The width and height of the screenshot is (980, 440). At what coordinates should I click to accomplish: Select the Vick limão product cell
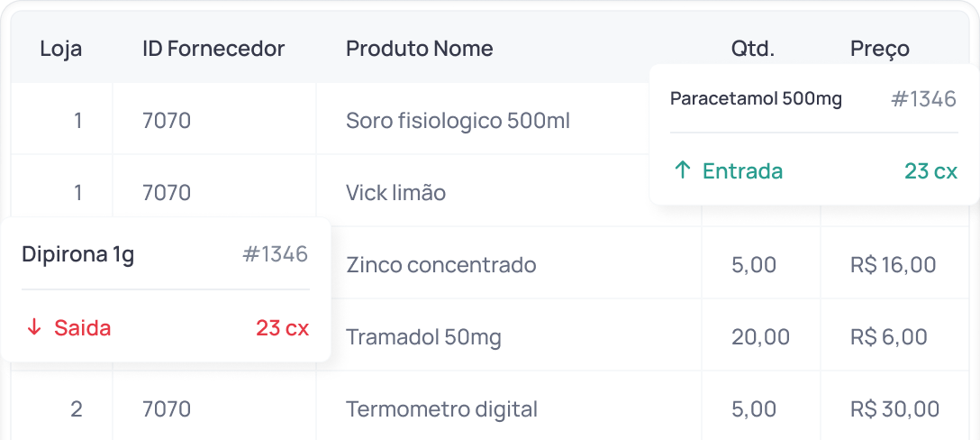(x=395, y=192)
